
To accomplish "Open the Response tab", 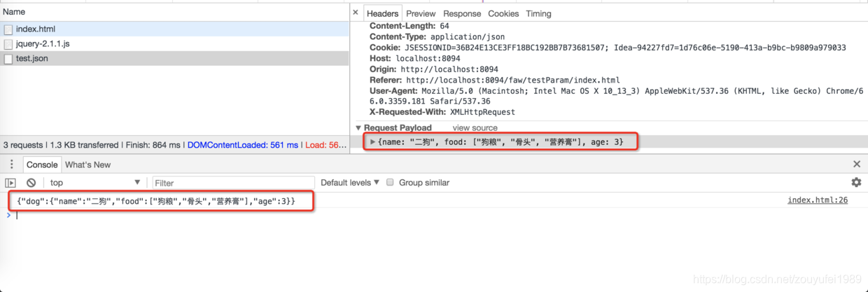I will (462, 13).
